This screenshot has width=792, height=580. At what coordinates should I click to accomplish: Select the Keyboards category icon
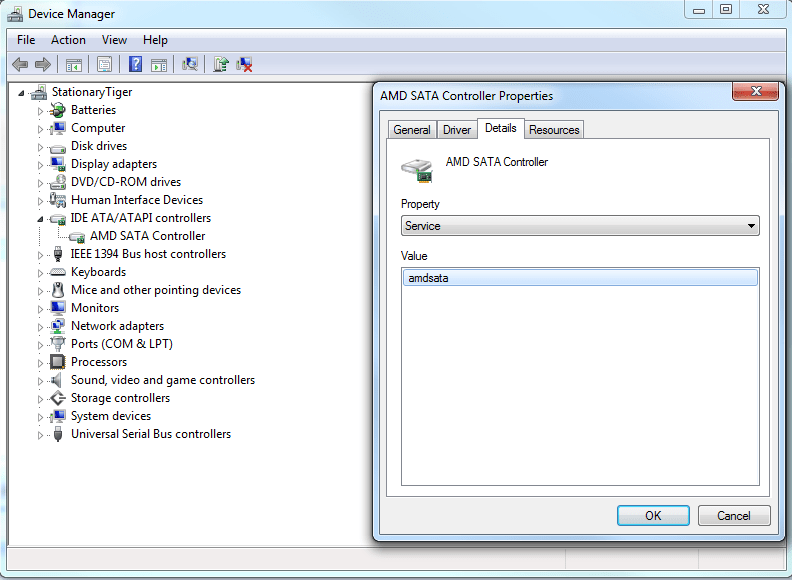click(58, 272)
